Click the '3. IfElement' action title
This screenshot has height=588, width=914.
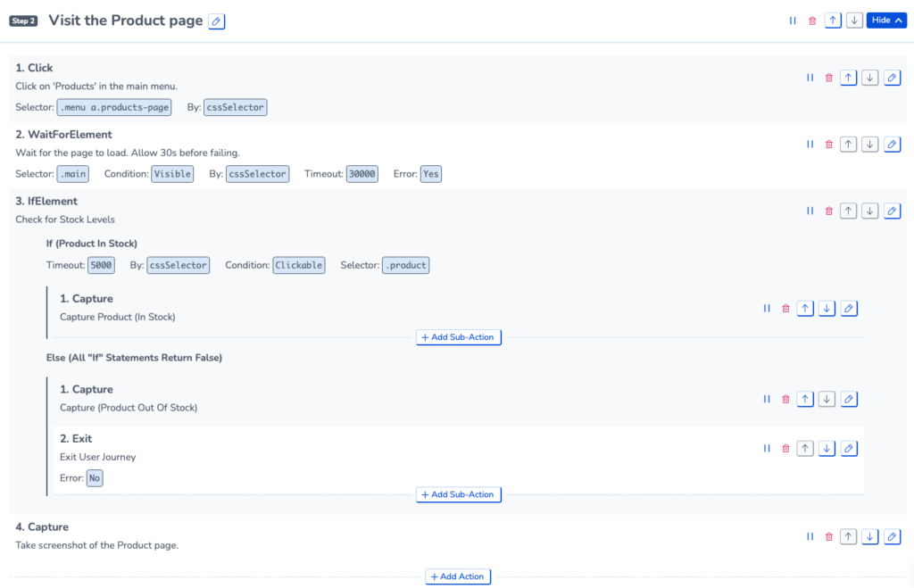coord(46,201)
